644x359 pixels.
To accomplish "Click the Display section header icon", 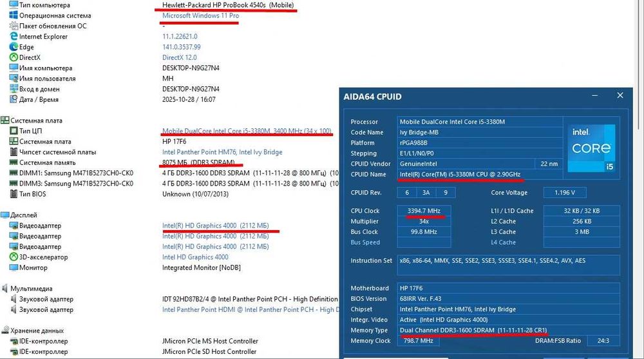I will 5,215.
